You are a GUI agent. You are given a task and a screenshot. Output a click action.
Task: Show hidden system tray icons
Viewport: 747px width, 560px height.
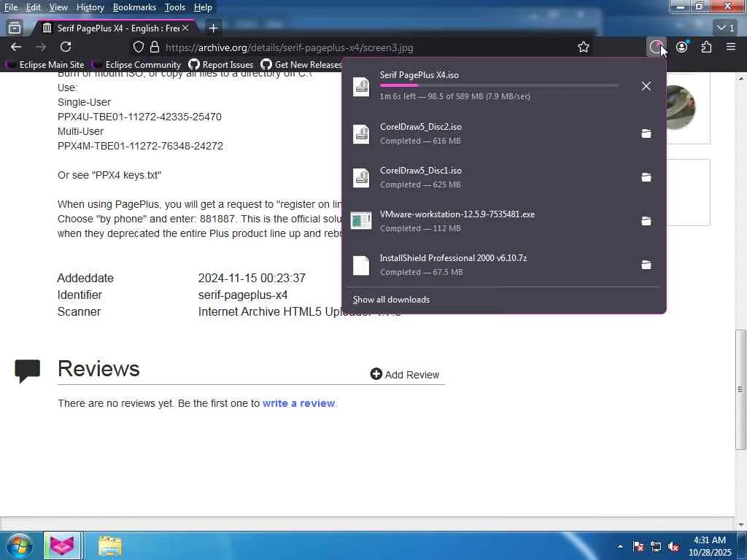pos(620,546)
